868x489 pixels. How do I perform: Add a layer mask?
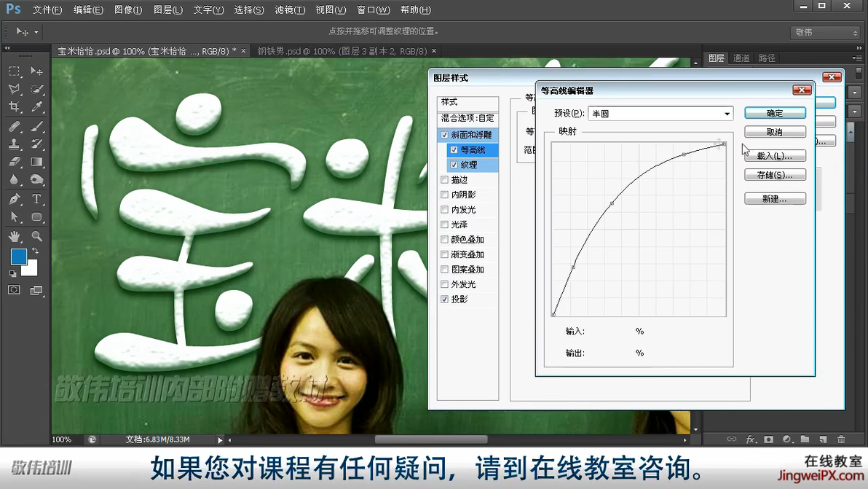click(768, 439)
